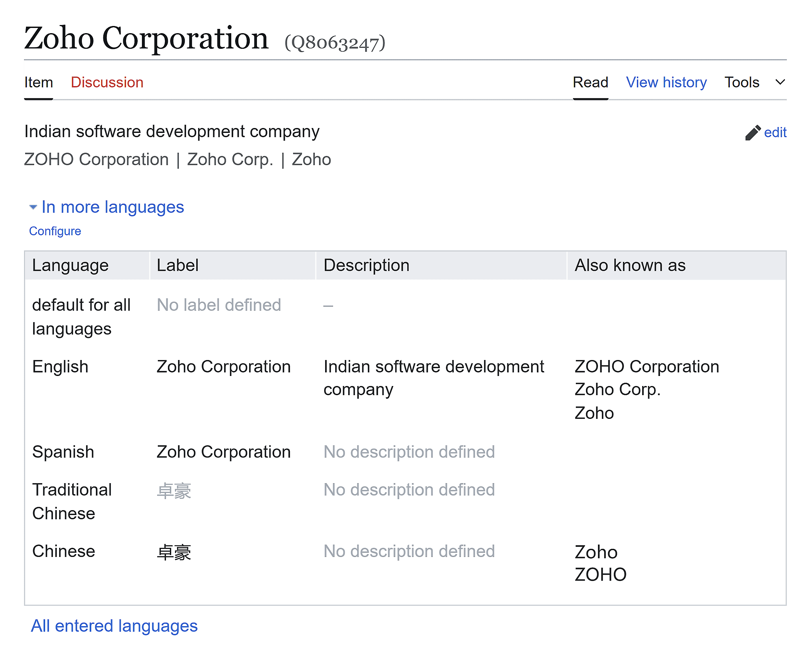Open the Configure link

[55, 231]
